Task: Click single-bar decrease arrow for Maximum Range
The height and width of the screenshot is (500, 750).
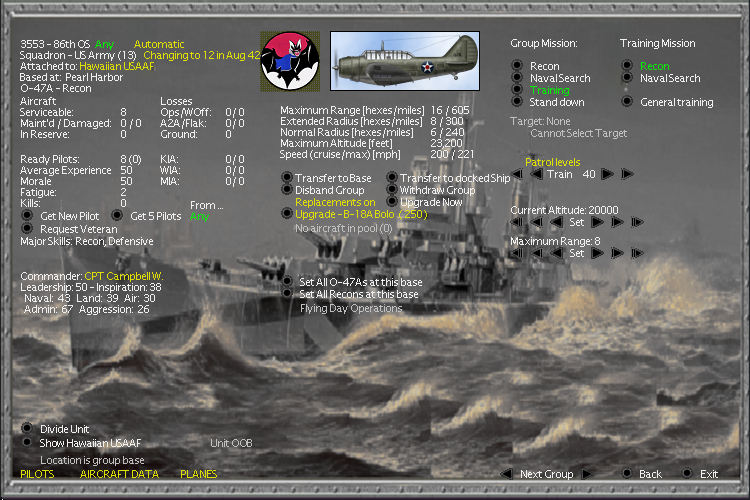Action: [537, 253]
